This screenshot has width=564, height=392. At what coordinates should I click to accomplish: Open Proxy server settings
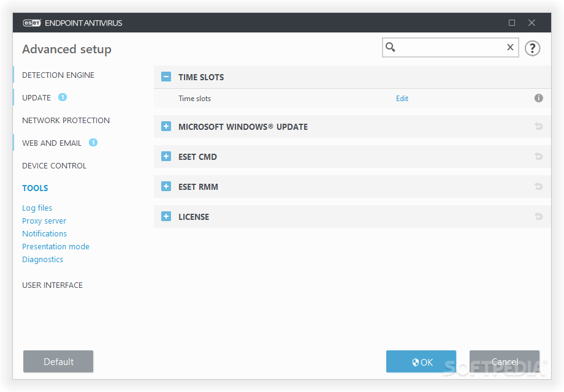(44, 221)
